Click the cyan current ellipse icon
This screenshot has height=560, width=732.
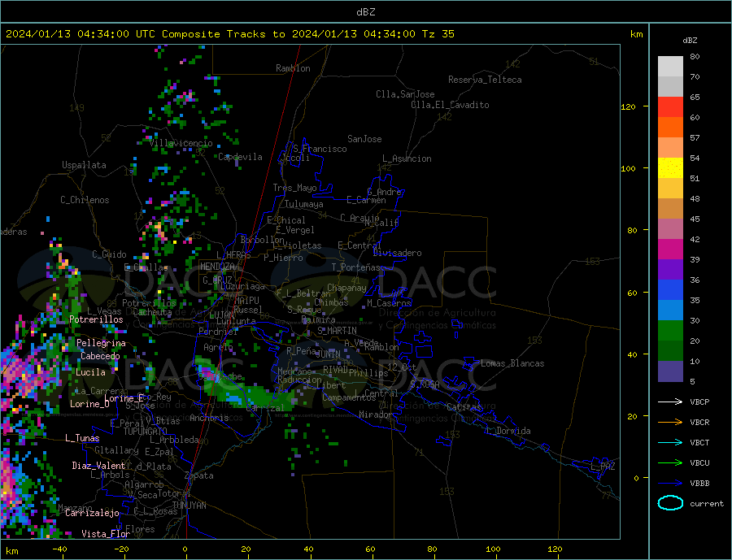click(x=670, y=503)
